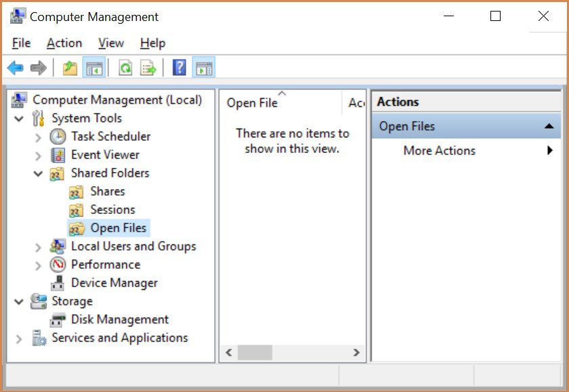Click the Storage drives icon
Image resolution: width=569 pixels, height=392 pixels.
click(39, 301)
